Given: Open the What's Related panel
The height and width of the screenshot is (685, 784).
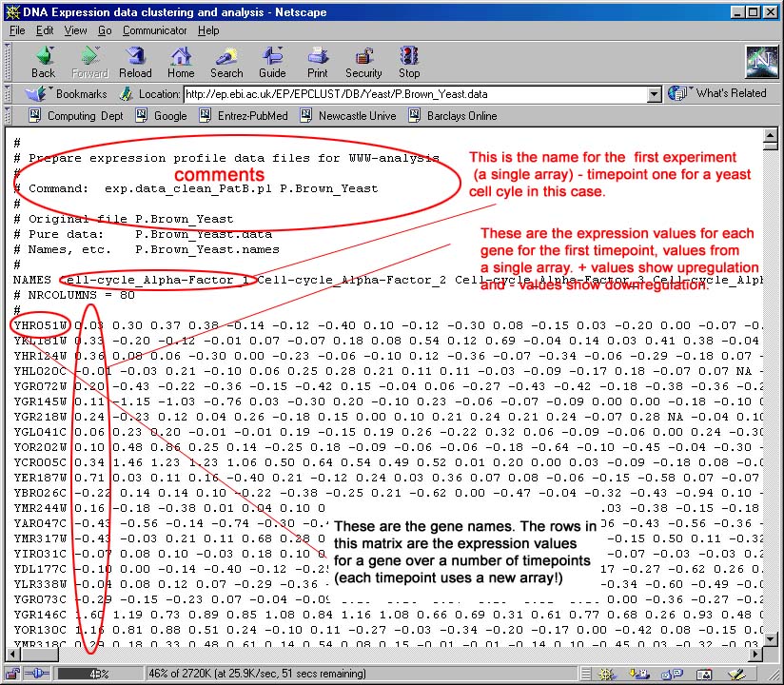Looking at the screenshot, I should [719, 93].
